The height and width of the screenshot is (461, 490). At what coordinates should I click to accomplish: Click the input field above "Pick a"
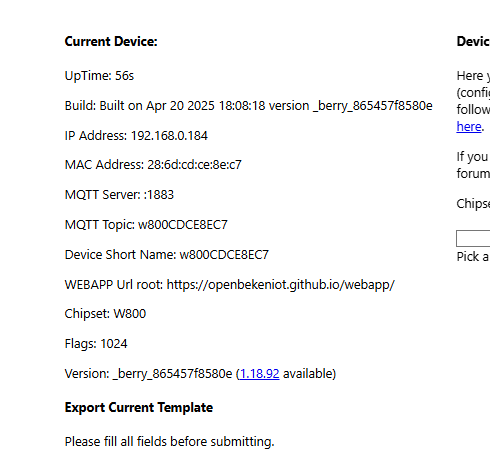pyautogui.click(x=473, y=238)
